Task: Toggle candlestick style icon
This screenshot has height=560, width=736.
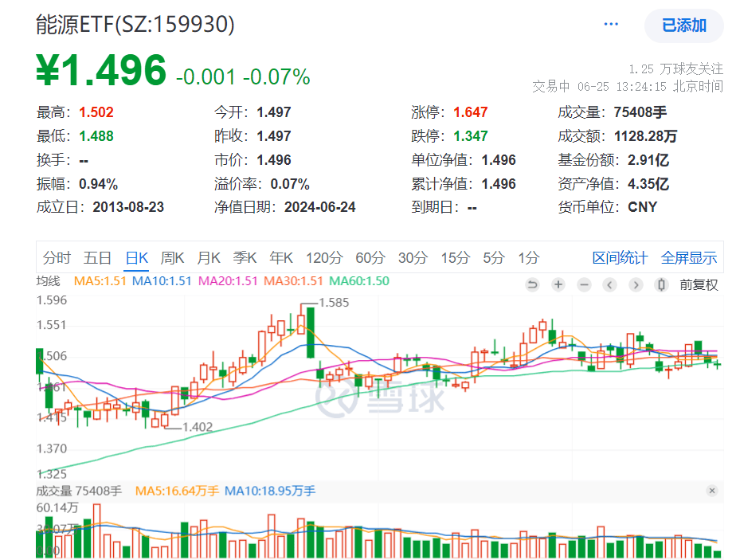Action: pyautogui.click(x=661, y=284)
